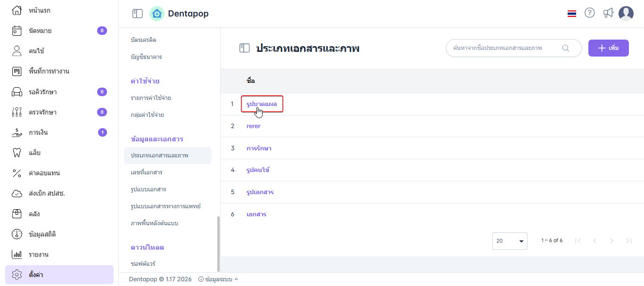Click the Thai flag language icon

coord(572,14)
